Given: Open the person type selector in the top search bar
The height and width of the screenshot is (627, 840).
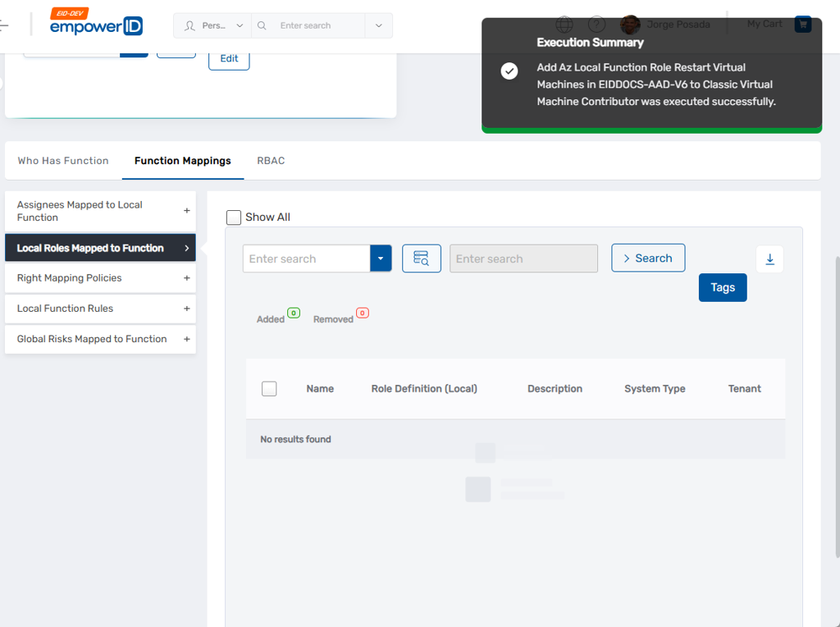Looking at the screenshot, I should coord(213,25).
